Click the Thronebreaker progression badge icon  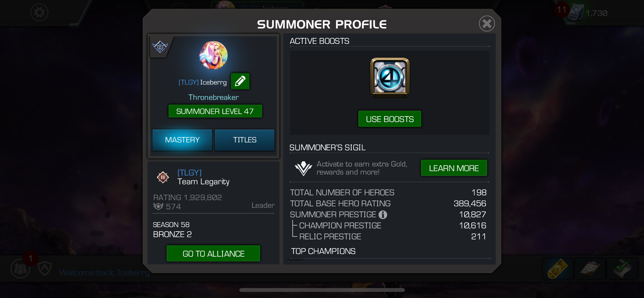(x=160, y=47)
